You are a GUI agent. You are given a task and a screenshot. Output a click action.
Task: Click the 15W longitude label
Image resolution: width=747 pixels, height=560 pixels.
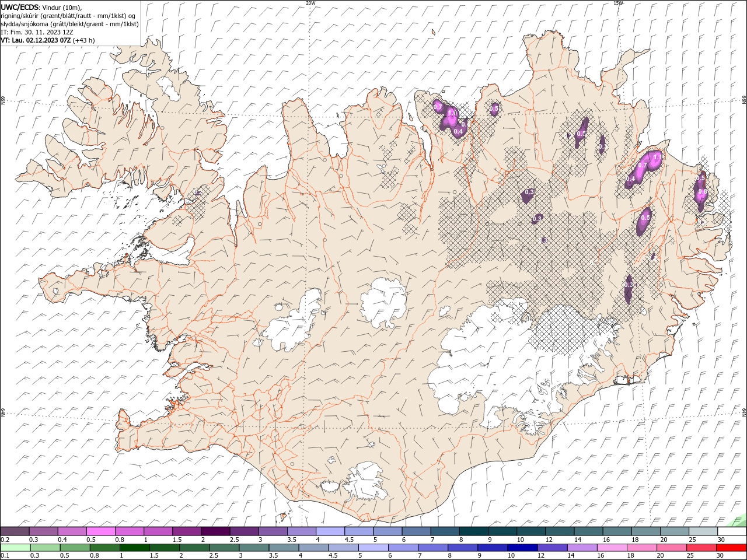click(618, 2)
